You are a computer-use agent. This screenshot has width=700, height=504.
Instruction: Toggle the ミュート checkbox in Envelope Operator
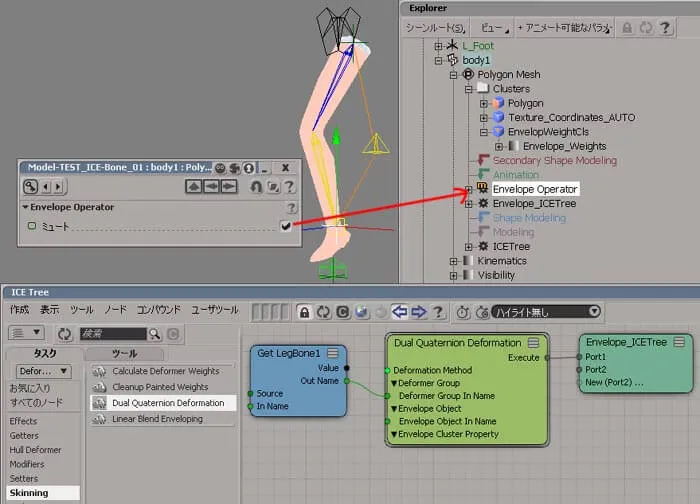click(x=286, y=226)
